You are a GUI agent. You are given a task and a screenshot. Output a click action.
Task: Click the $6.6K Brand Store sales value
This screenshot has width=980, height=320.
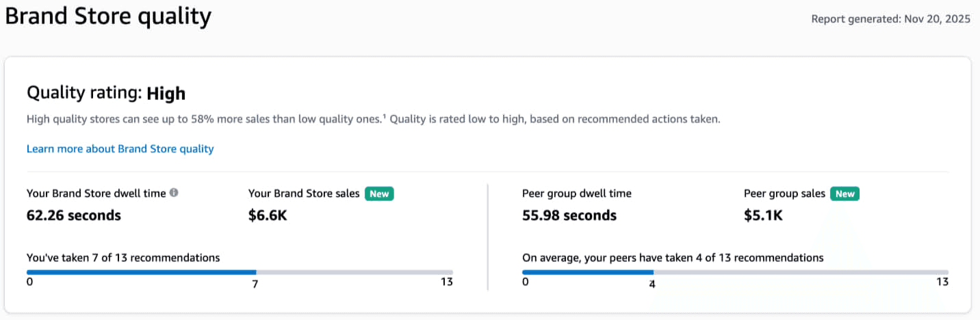point(268,215)
